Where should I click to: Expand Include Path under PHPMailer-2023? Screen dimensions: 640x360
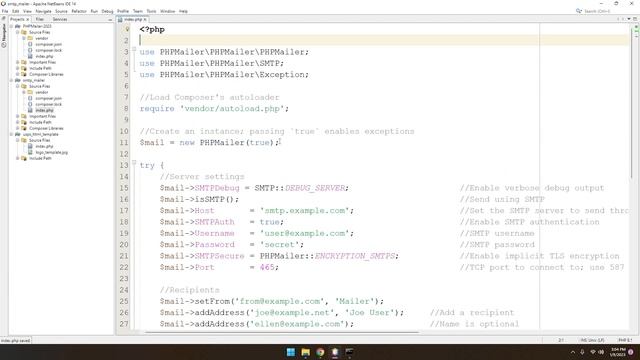click(18, 69)
